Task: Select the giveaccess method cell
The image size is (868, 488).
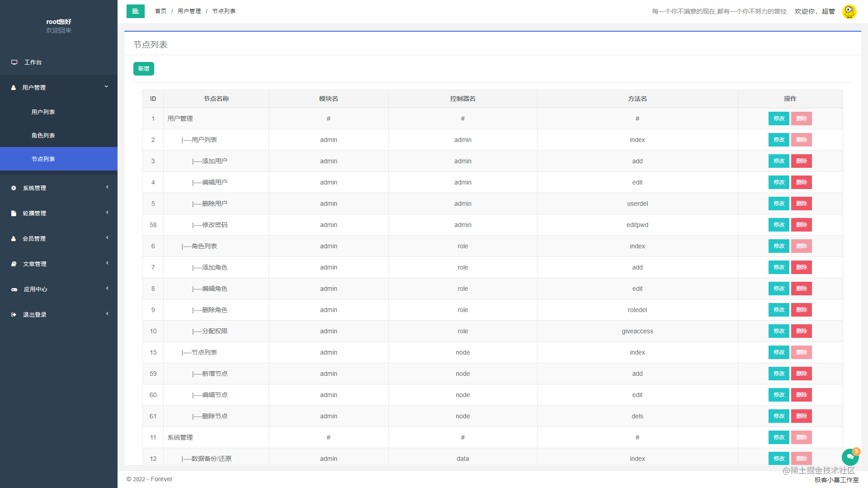Action: pyautogui.click(x=637, y=331)
